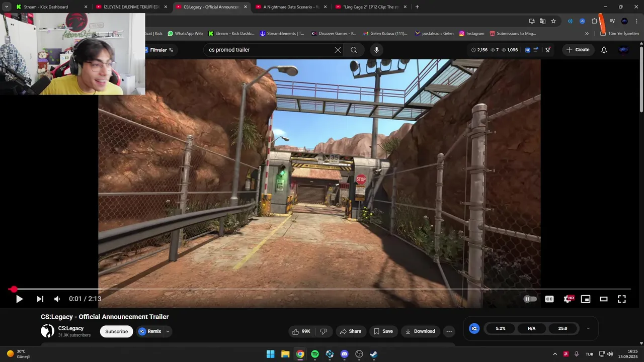Open CS:Legacy channel avatar
Viewport: 644px width, 362px height.
point(47,331)
